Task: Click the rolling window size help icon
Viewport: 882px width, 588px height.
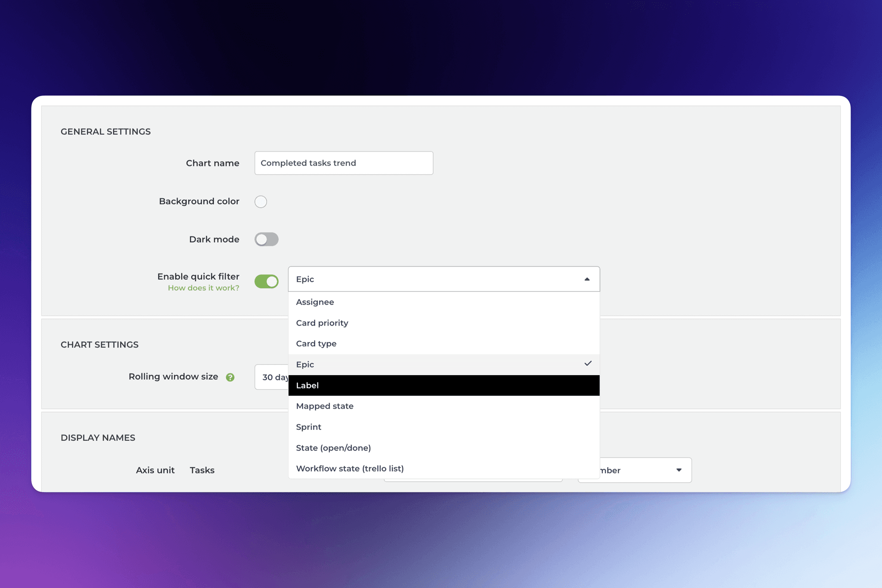Action: [x=230, y=377]
